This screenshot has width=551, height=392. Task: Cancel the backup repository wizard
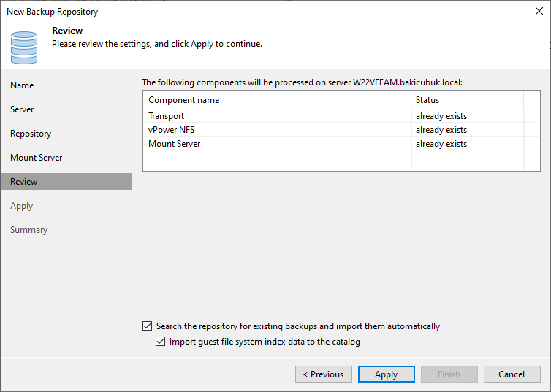point(512,374)
